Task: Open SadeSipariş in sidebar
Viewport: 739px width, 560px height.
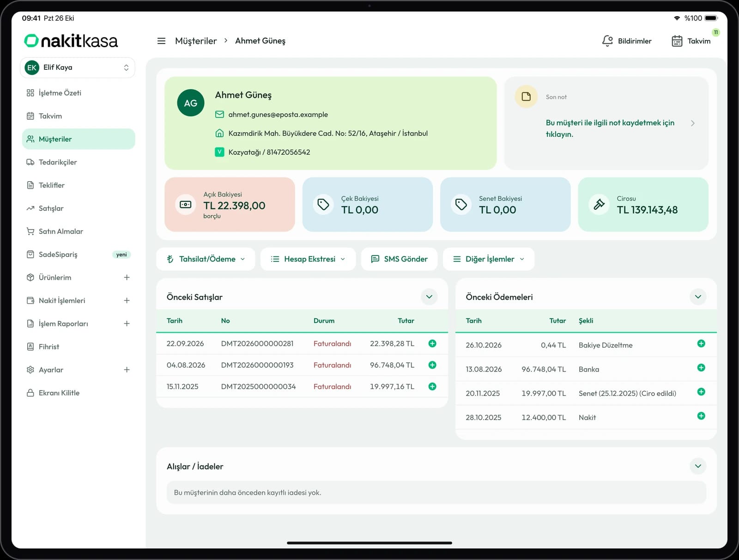Action: [79, 255]
